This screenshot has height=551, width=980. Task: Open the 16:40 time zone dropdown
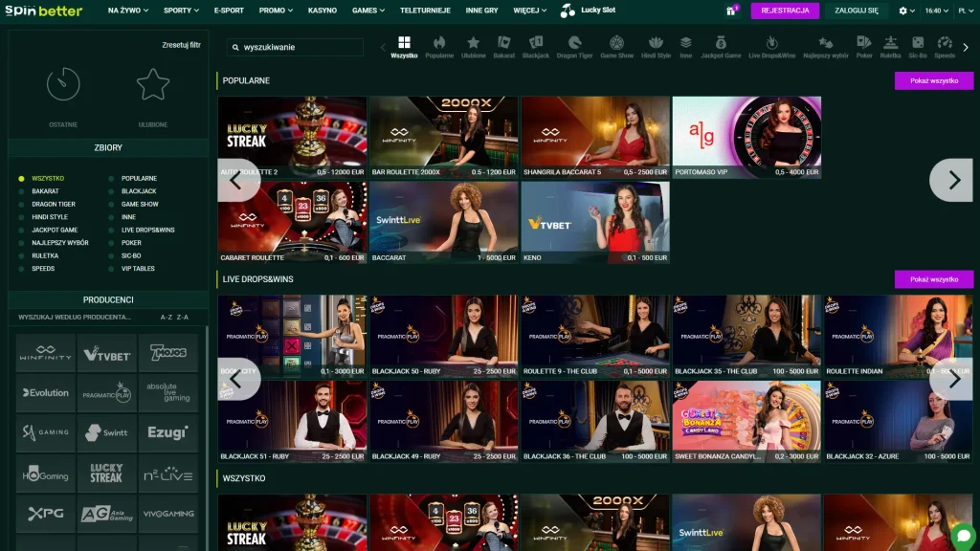[x=936, y=11]
